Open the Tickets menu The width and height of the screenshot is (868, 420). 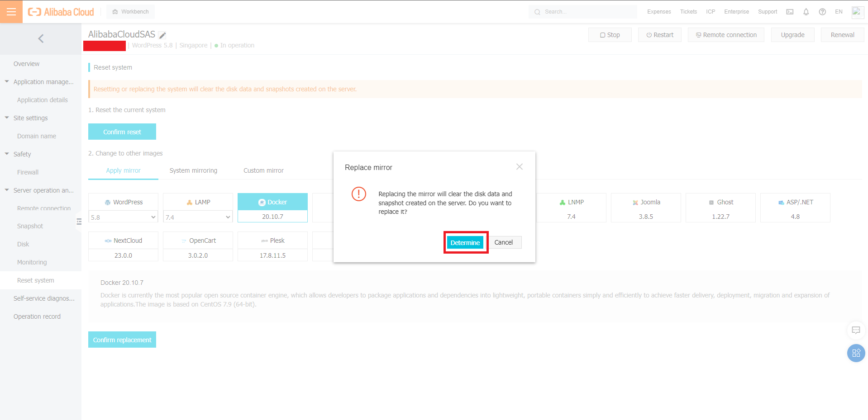[x=688, y=12]
